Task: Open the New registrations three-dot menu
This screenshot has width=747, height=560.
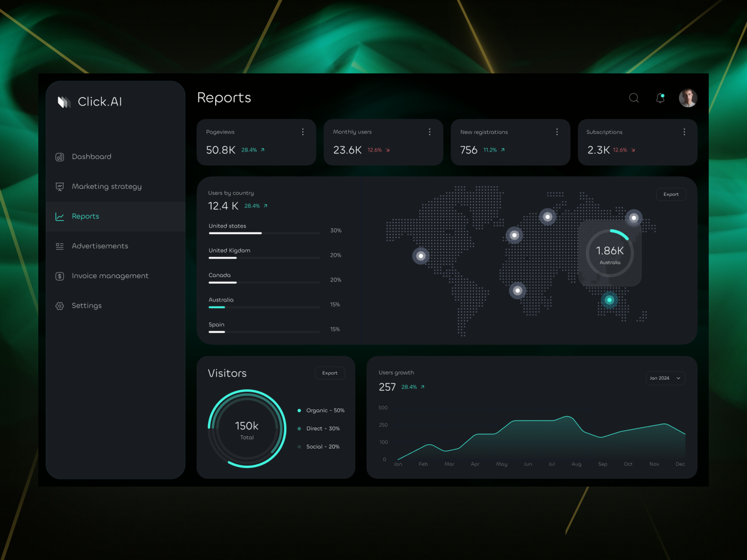Action: point(557,132)
